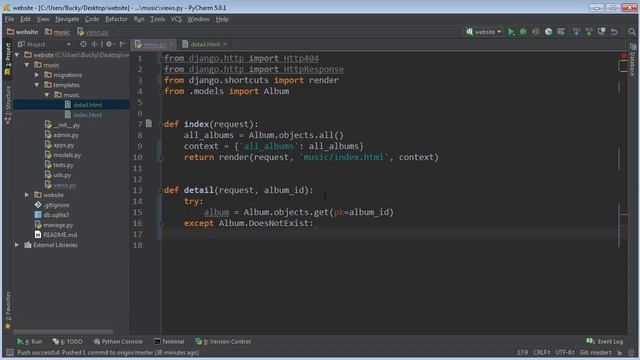This screenshot has height=360, width=640.
Task: Click the scroll-from-source icon in Project panel
Action: coord(83,44)
